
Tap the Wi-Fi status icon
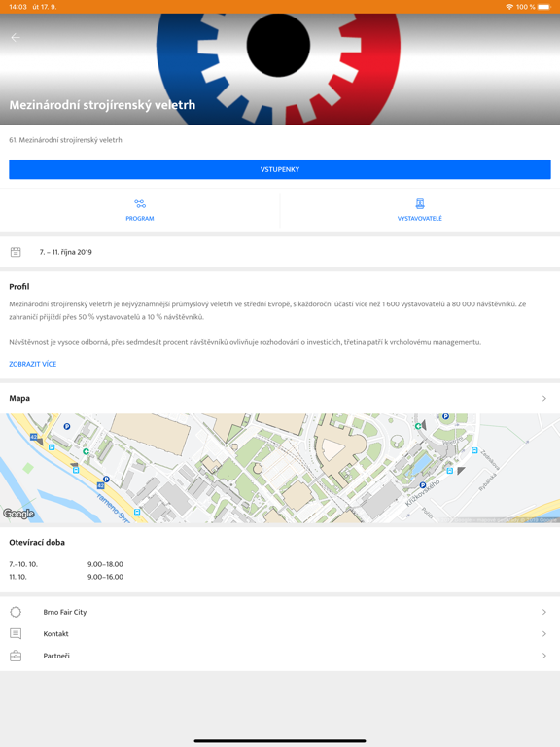[x=509, y=7]
